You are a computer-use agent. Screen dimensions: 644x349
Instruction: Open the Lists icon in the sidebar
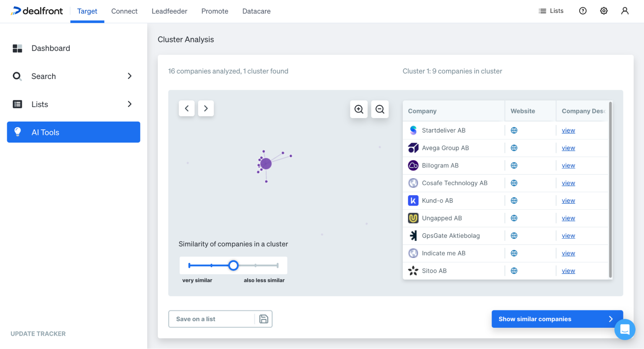[17, 104]
